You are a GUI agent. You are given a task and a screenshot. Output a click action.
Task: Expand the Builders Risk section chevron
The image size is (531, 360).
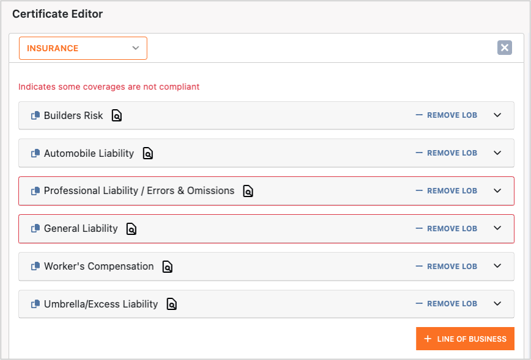tap(497, 115)
